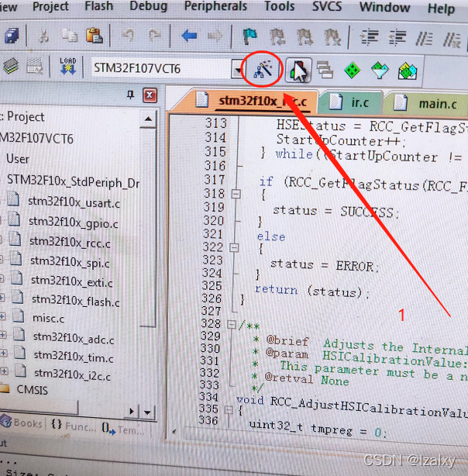Switch to the Books panel tab
Screen dimensions: 468x476
point(21,423)
